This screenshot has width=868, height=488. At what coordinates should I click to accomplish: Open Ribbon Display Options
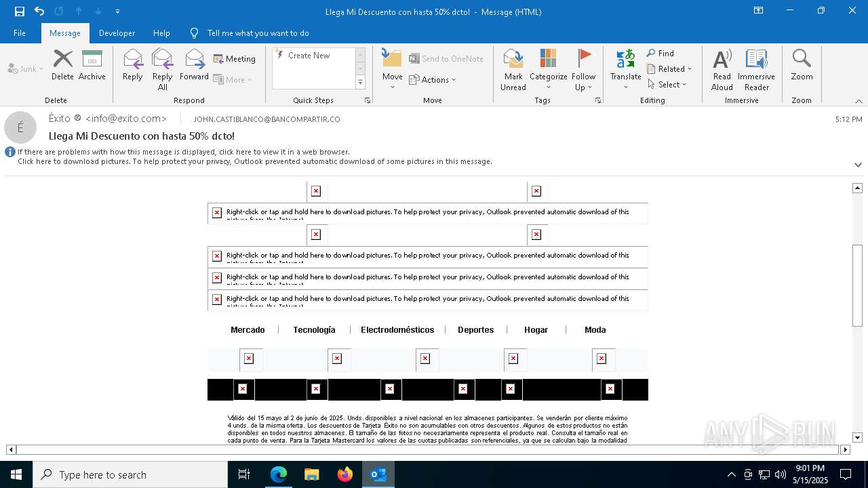758,11
